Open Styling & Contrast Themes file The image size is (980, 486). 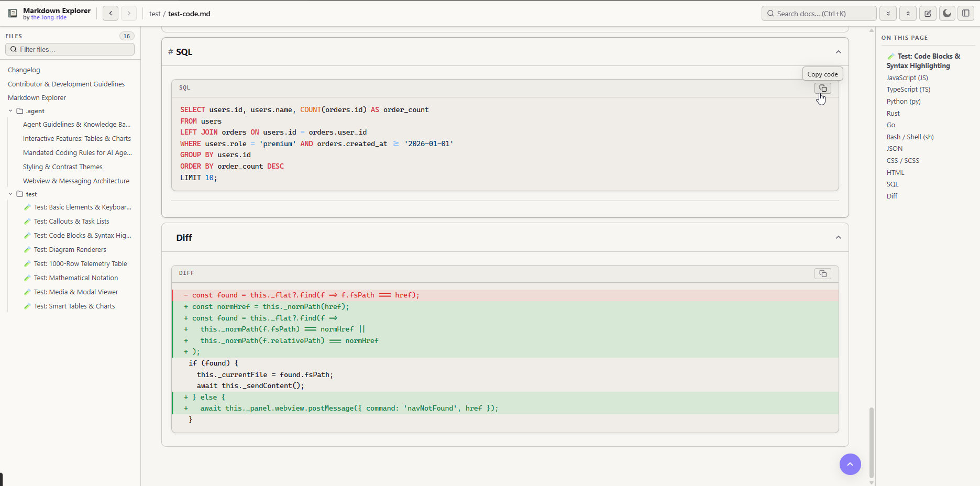(x=62, y=167)
